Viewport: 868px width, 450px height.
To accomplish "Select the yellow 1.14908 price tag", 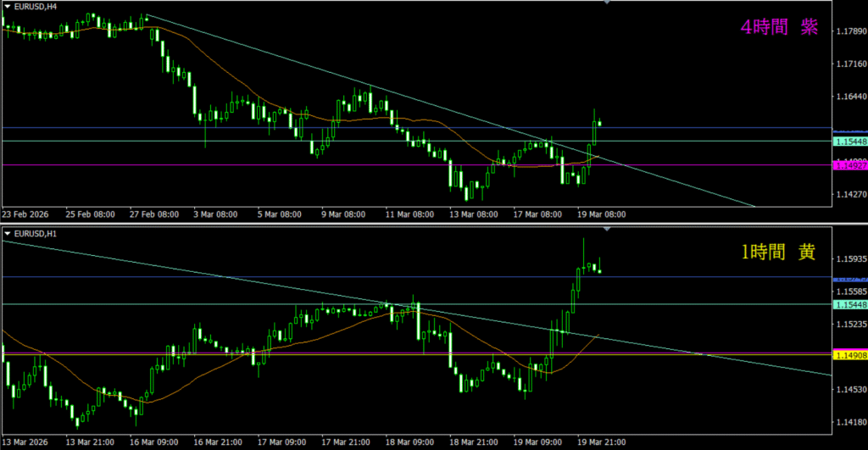I will pos(850,354).
